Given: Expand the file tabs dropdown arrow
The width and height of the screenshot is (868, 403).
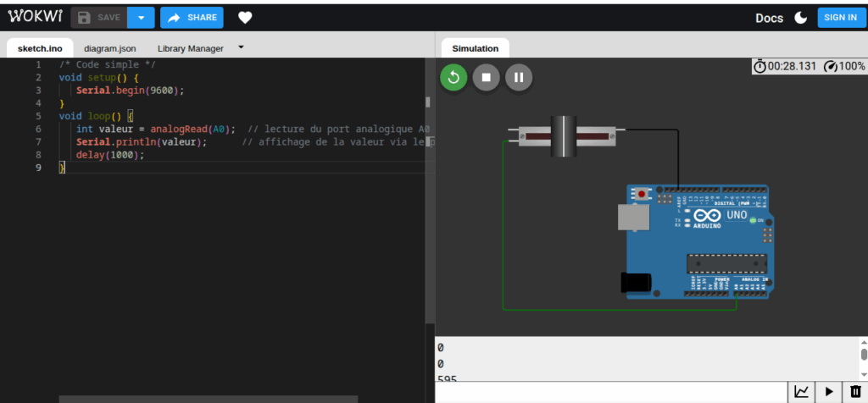Looking at the screenshot, I should click(241, 47).
